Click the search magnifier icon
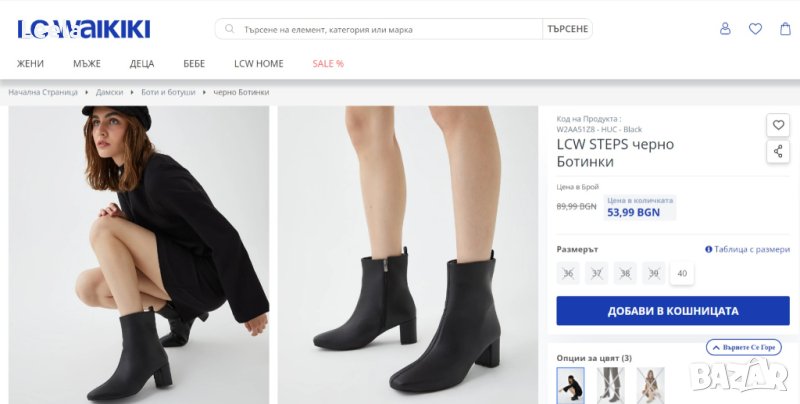The height and width of the screenshot is (404, 800). (x=230, y=30)
